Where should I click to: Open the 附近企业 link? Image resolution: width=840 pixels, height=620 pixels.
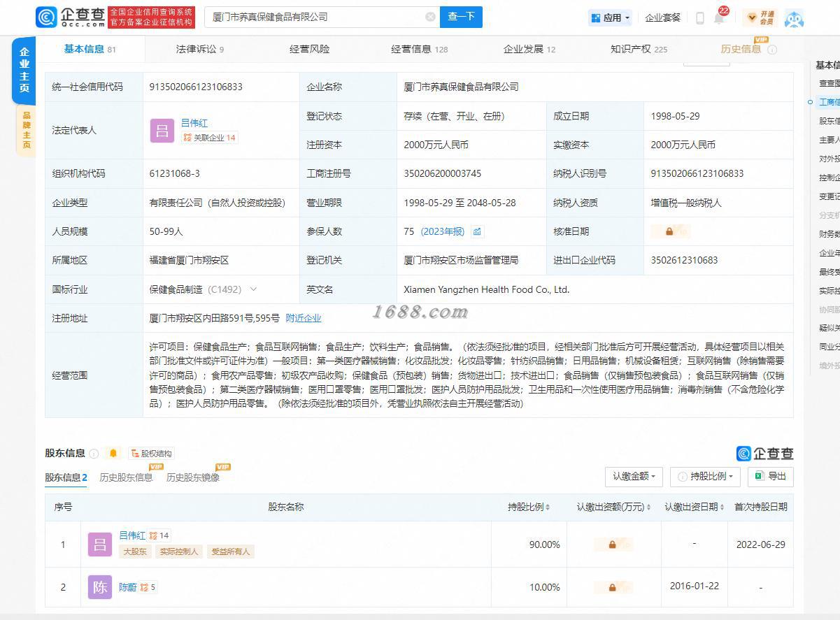[304, 318]
